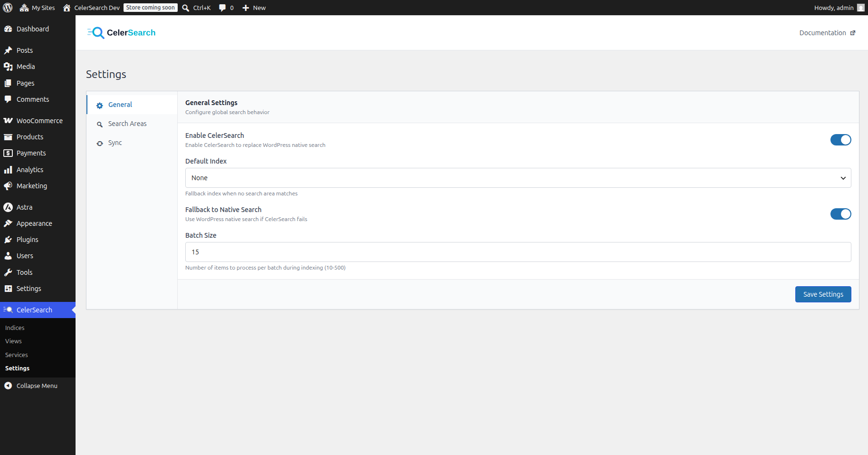The image size is (868, 455).
Task: Click the 'Configure global search behavior' subtitle
Action: tap(227, 112)
